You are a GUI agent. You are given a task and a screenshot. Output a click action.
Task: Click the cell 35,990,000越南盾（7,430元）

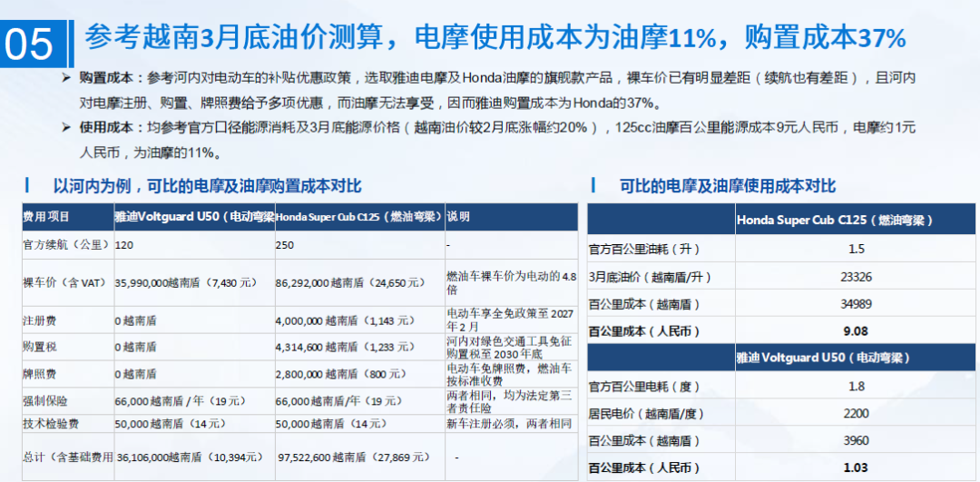point(186,282)
